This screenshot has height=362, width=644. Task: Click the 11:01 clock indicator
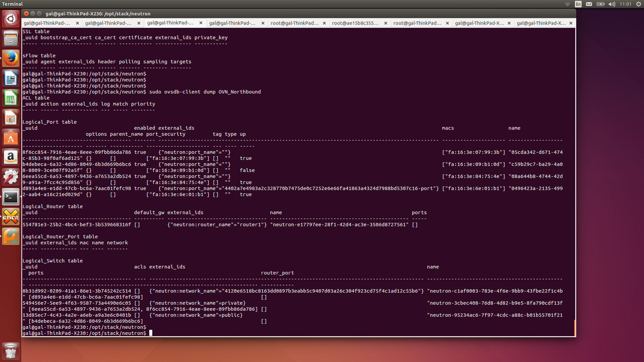(626, 4)
